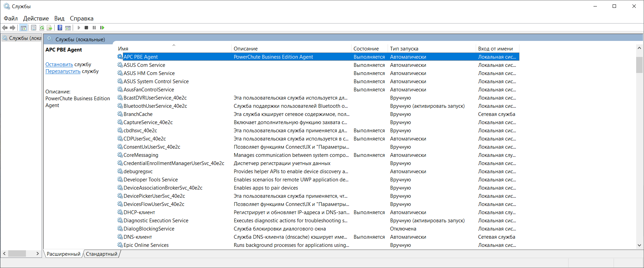Image resolution: width=644 pixels, height=268 pixels.
Task: Click the gear icon beside BranchCache
Action: pyautogui.click(x=120, y=114)
